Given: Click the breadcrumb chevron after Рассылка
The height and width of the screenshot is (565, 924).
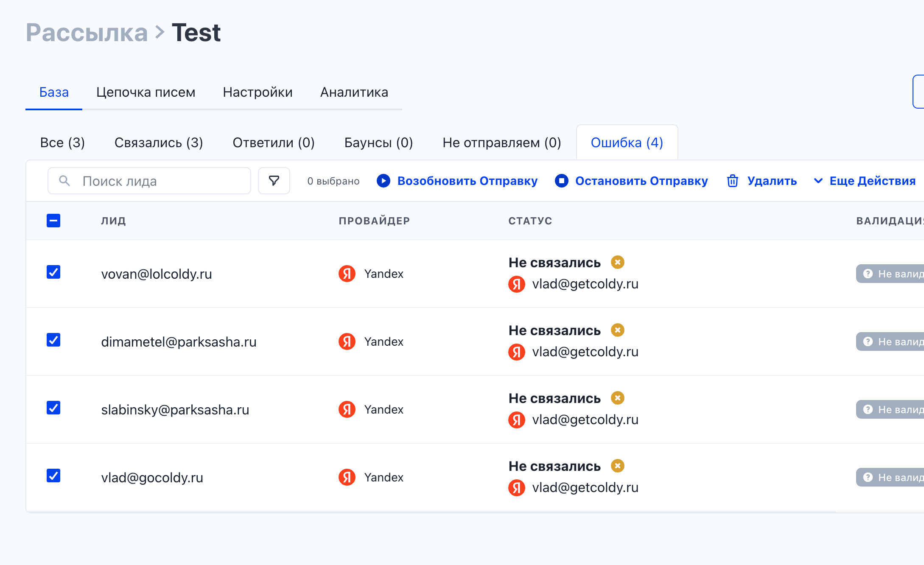Looking at the screenshot, I should pos(160,32).
